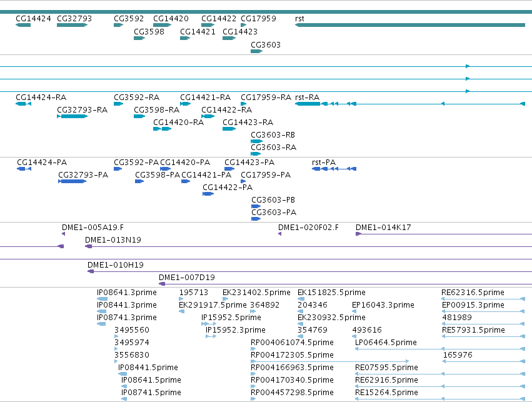The width and height of the screenshot is (532, 402).
Task: Select the CG14424 gene glyph
Action: pyautogui.click(x=23, y=25)
